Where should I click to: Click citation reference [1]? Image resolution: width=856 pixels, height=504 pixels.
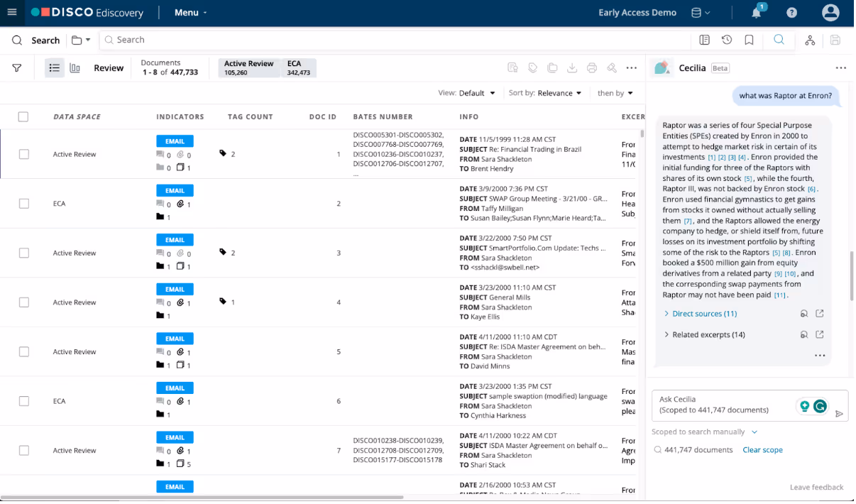(x=711, y=157)
